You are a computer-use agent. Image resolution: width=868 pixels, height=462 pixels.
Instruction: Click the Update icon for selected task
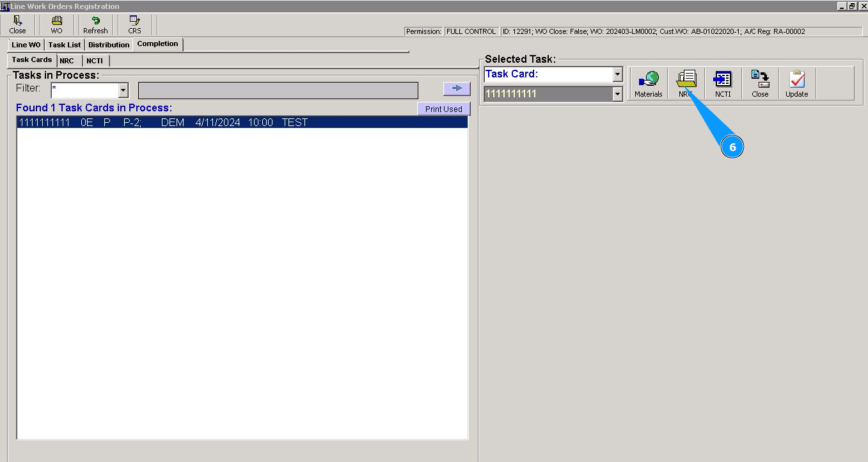pyautogui.click(x=797, y=84)
